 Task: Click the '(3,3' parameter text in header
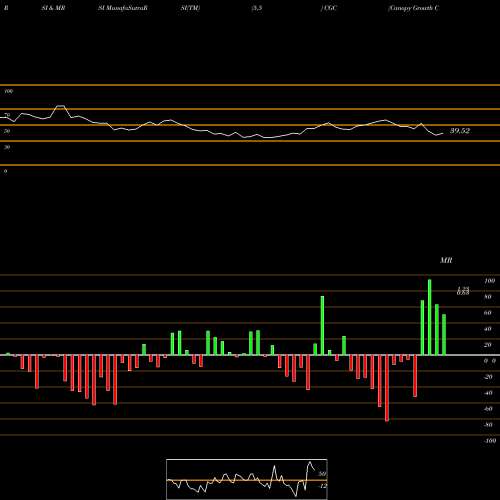coord(257,8)
